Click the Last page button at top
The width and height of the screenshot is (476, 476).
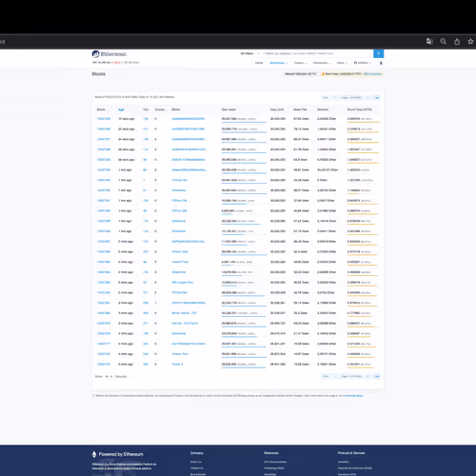(377, 97)
